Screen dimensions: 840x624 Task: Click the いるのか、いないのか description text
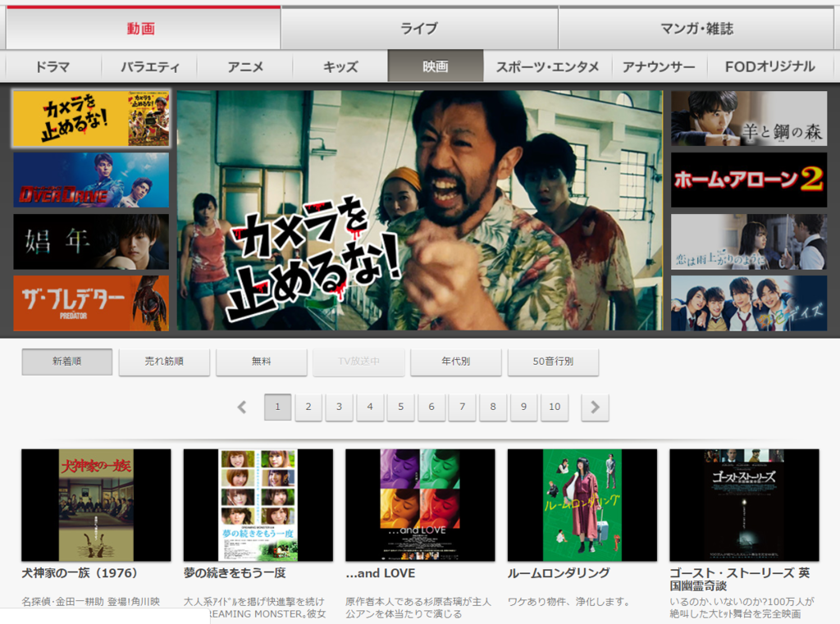coord(742,608)
